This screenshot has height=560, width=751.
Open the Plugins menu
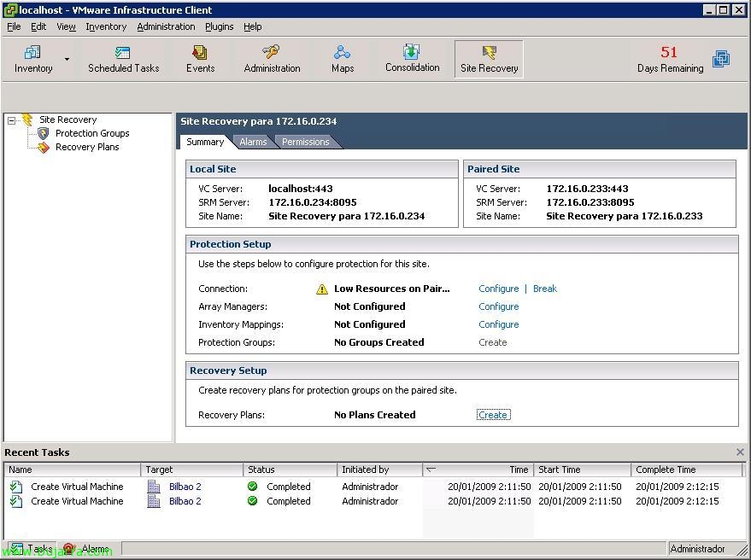tap(220, 26)
